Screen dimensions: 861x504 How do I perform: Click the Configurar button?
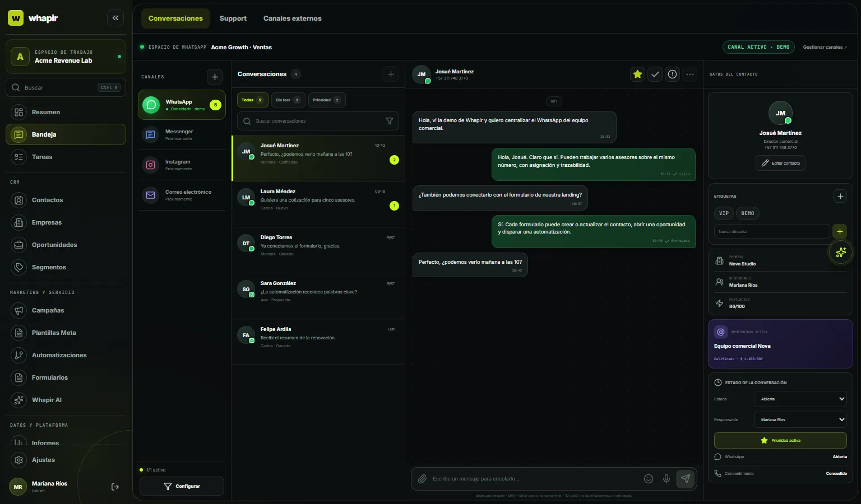click(182, 486)
